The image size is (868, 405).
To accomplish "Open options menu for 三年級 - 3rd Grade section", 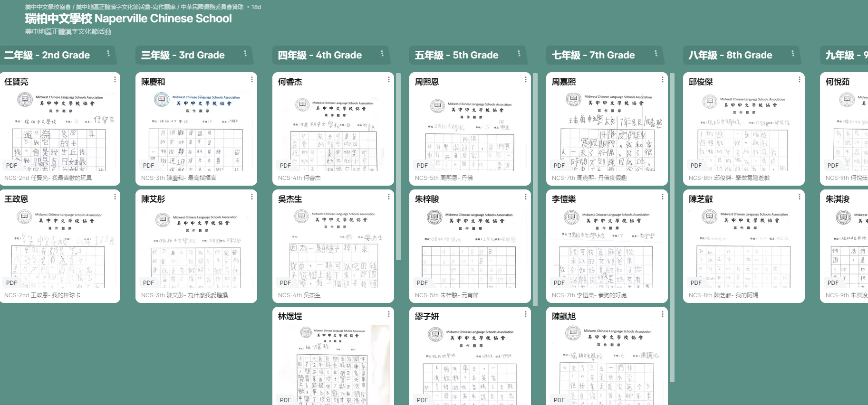I will [245, 54].
